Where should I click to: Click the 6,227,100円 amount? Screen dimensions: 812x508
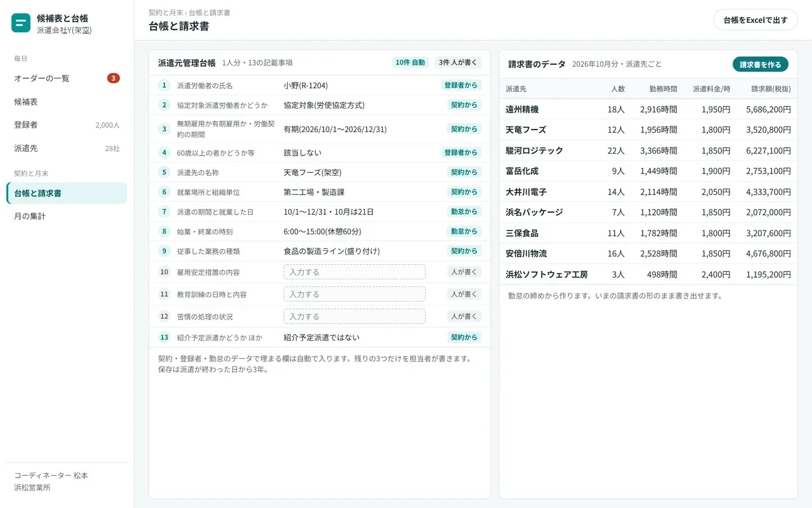[768, 150]
